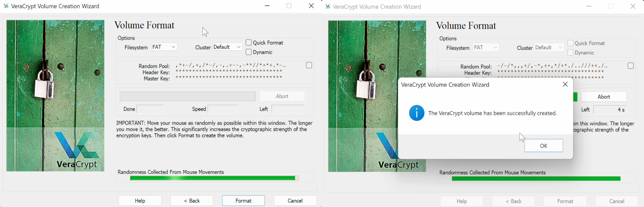
Task: Open the Cluster dropdown in the left window
Action: click(x=227, y=47)
